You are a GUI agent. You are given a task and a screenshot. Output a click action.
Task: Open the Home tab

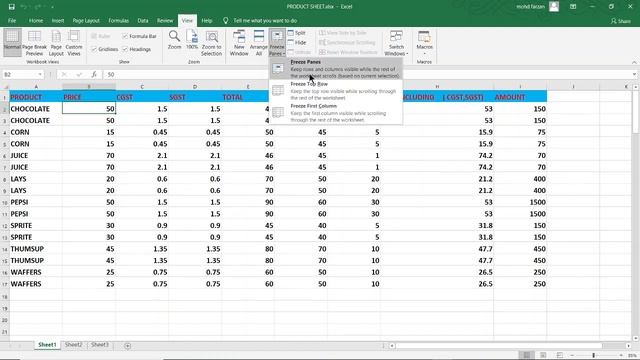click(36, 20)
